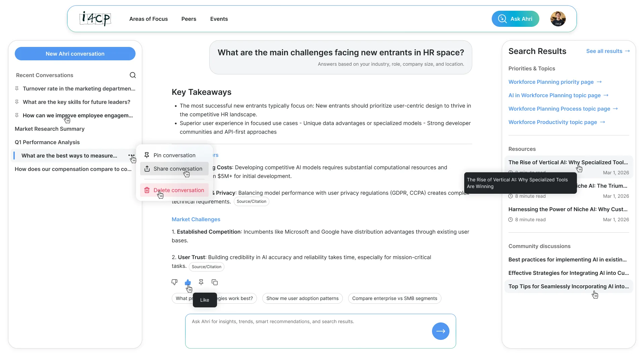Image resolution: width=644 pixels, height=362 pixels.
Task: Open Market Research Summary conversation
Action: coord(50,129)
